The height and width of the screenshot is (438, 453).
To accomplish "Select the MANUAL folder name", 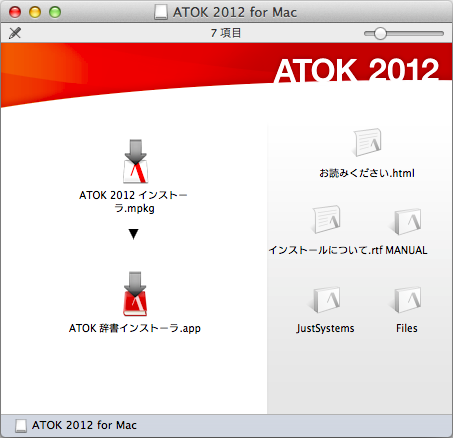I will [406, 250].
